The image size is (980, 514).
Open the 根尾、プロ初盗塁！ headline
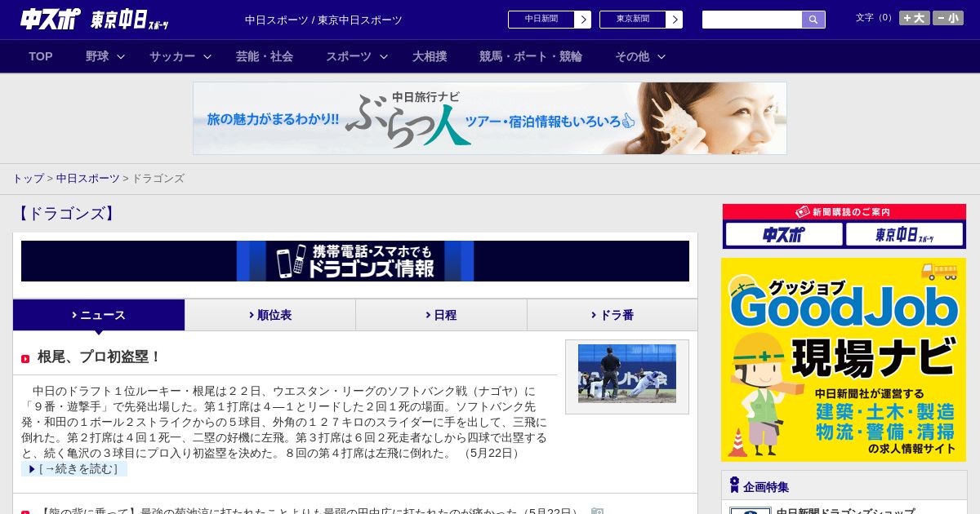pos(100,357)
